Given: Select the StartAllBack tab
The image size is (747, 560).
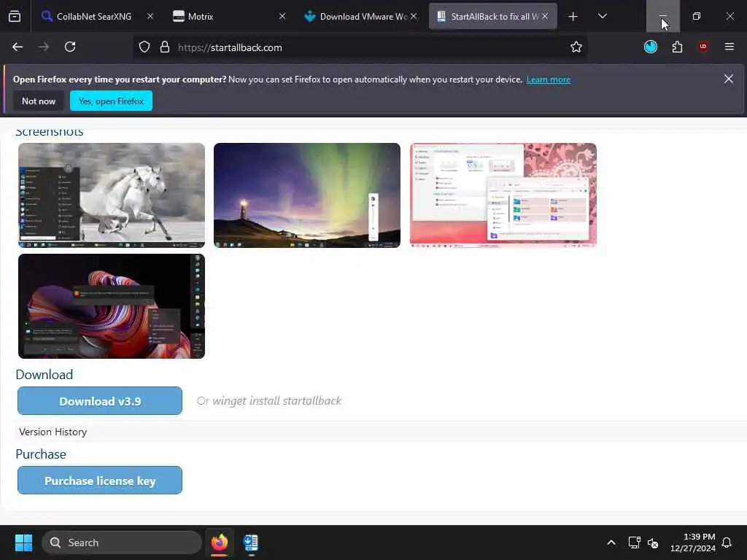Looking at the screenshot, I should [492, 17].
